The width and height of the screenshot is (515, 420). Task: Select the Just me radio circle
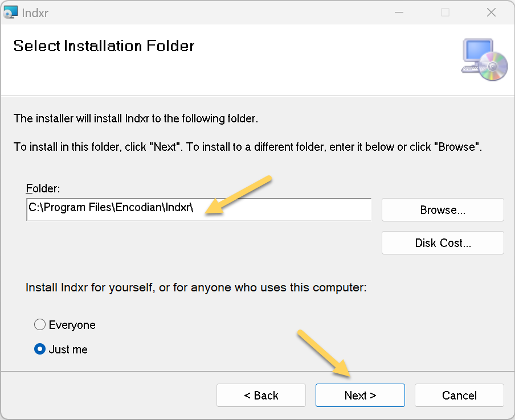[x=40, y=349]
